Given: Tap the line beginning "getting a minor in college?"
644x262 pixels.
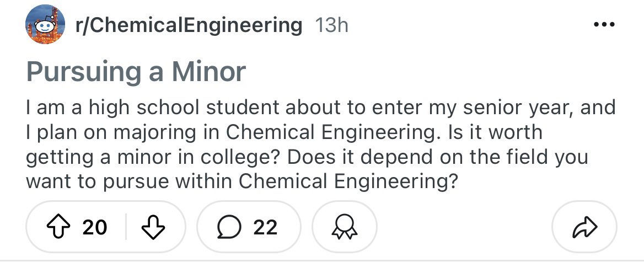Looking at the screenshot, I should click(307, 157).
